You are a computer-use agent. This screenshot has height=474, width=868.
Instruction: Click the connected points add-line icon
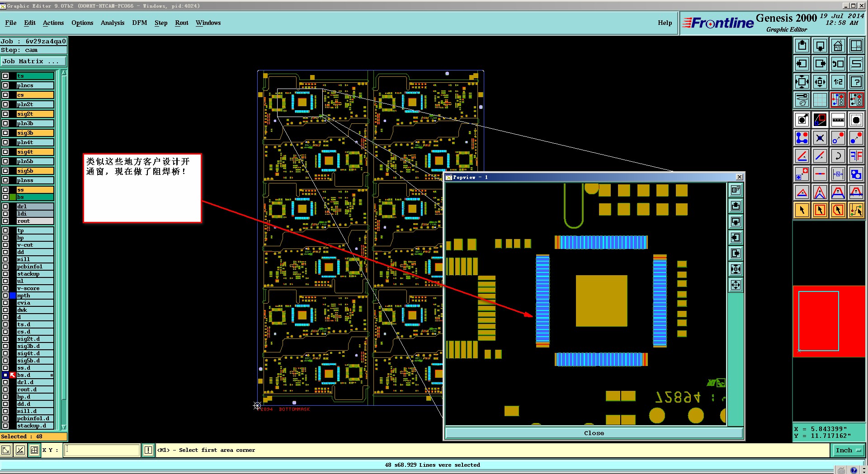802,138
